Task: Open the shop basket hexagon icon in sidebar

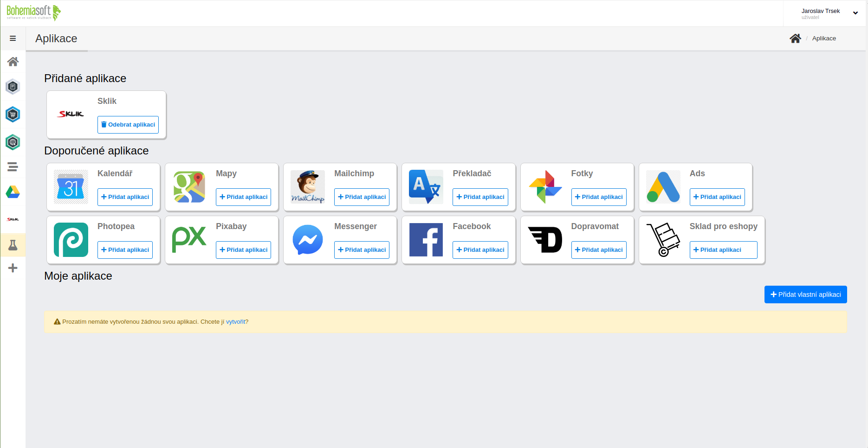Action: (13, 115)
